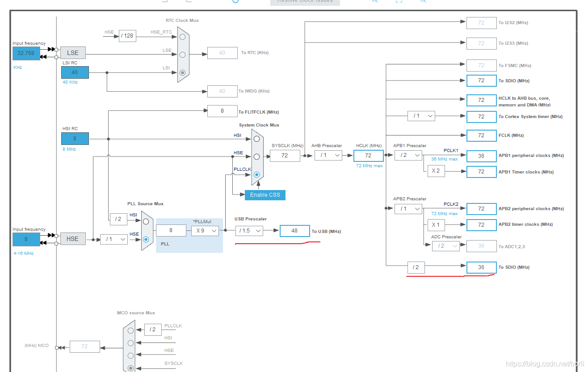588x372 pixels.
Task: Click the HSI RC 8 value box
Action: tap(75, 139)
